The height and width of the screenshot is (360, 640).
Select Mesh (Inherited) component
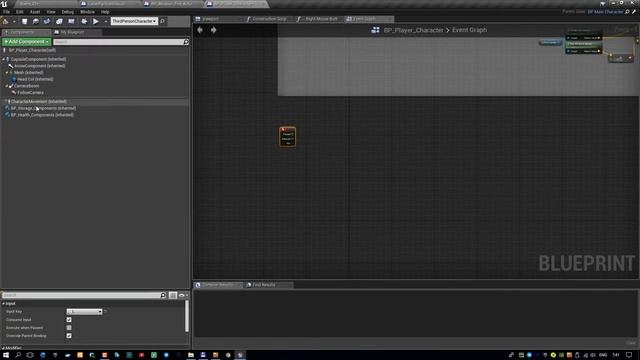click(x=29, y=72)
